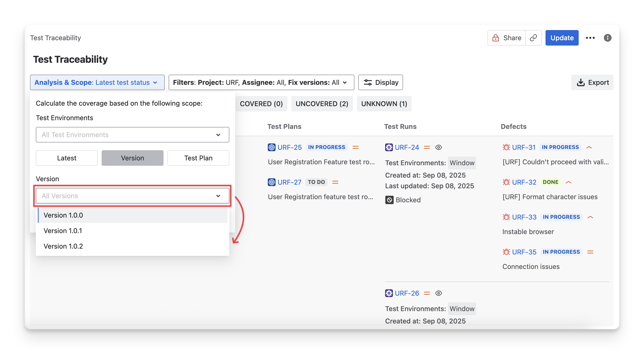Screen dimensions: 644x354
Task: Click the URF-25 test plan target icon
Action: [271, 147]
